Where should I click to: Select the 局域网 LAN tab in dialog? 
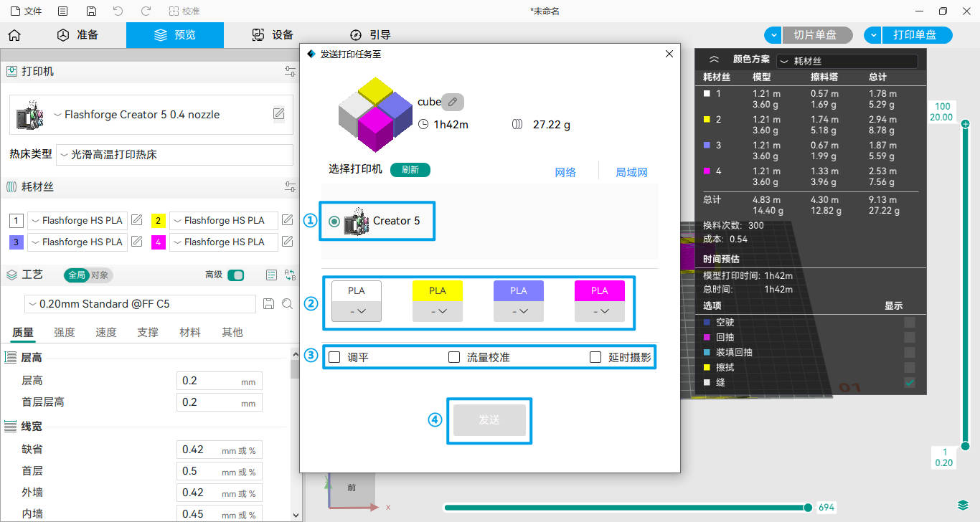(631, 172)
